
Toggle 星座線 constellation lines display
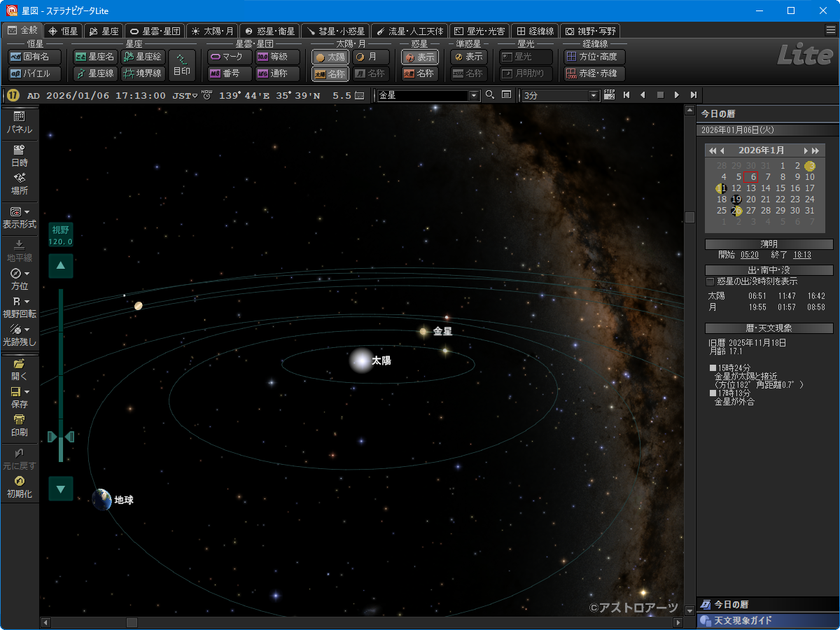click(x=94, y=73)
